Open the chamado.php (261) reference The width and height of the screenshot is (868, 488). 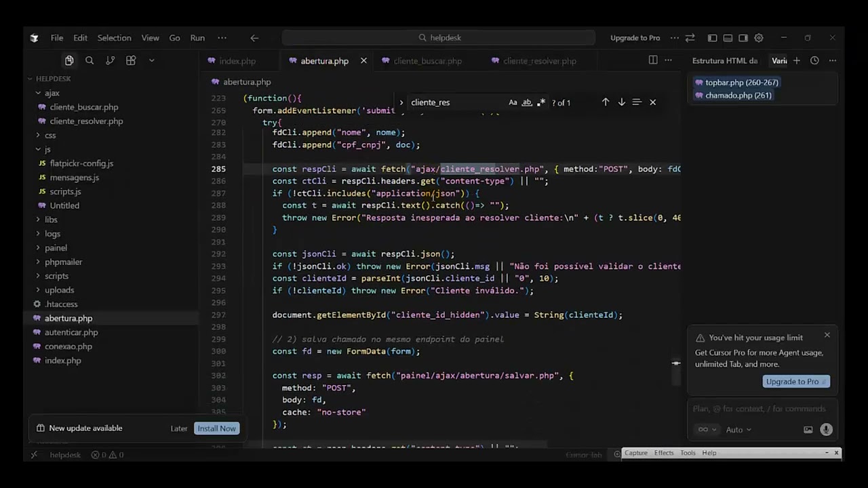(x=732, y=96)
